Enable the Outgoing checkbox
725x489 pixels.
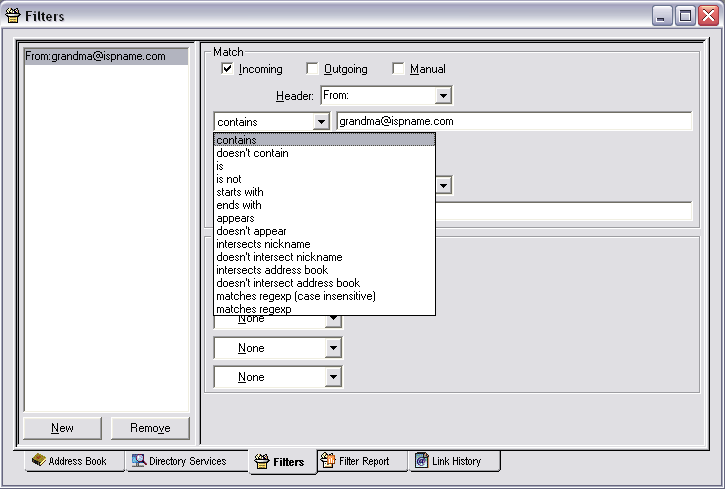click(312, 69)
